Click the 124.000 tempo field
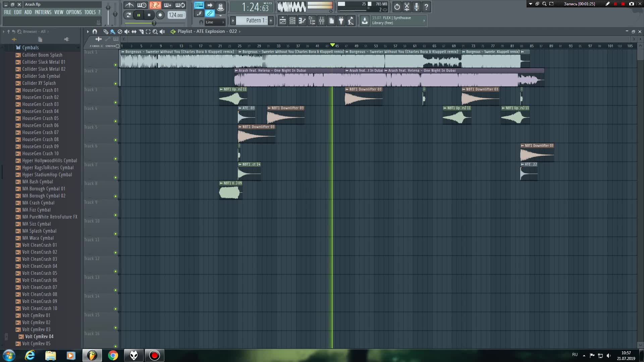 [x=176, y=15]
